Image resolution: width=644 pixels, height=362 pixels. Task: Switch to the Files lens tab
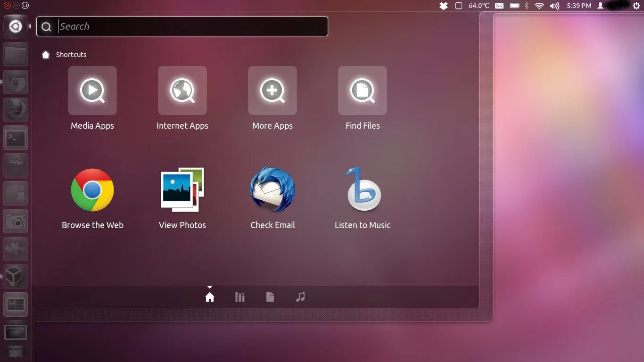click(x=270, y=297)
